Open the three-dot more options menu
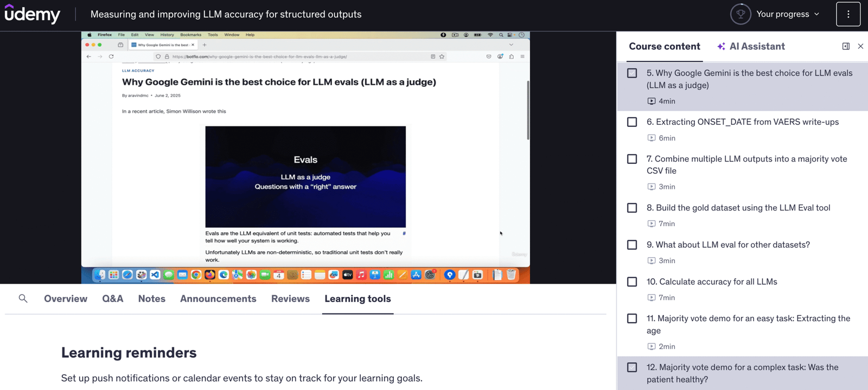868x390 pixels. (x=848, y=14)
